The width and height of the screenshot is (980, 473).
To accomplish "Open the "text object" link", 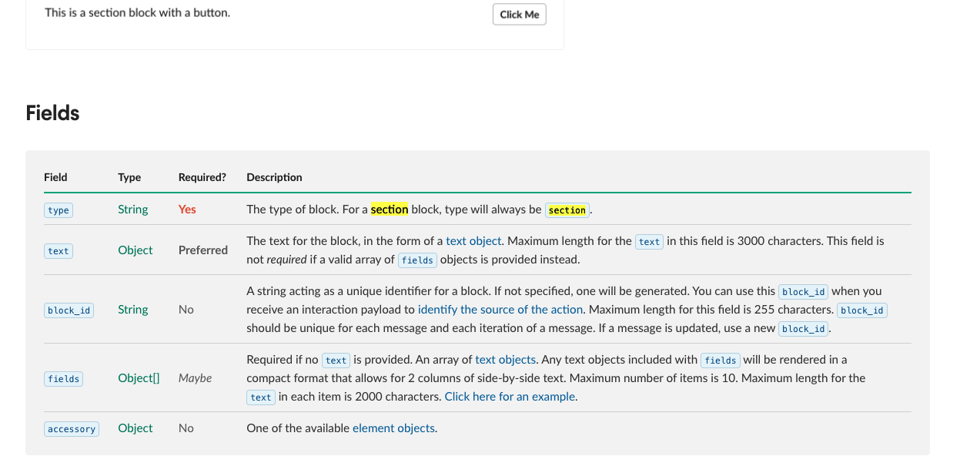I will point(473,241).
